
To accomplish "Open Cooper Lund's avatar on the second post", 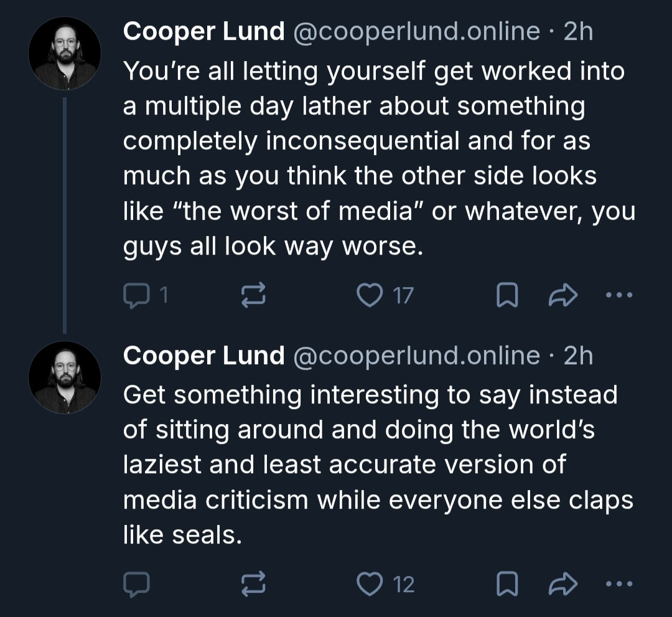I will pos(65,377).
